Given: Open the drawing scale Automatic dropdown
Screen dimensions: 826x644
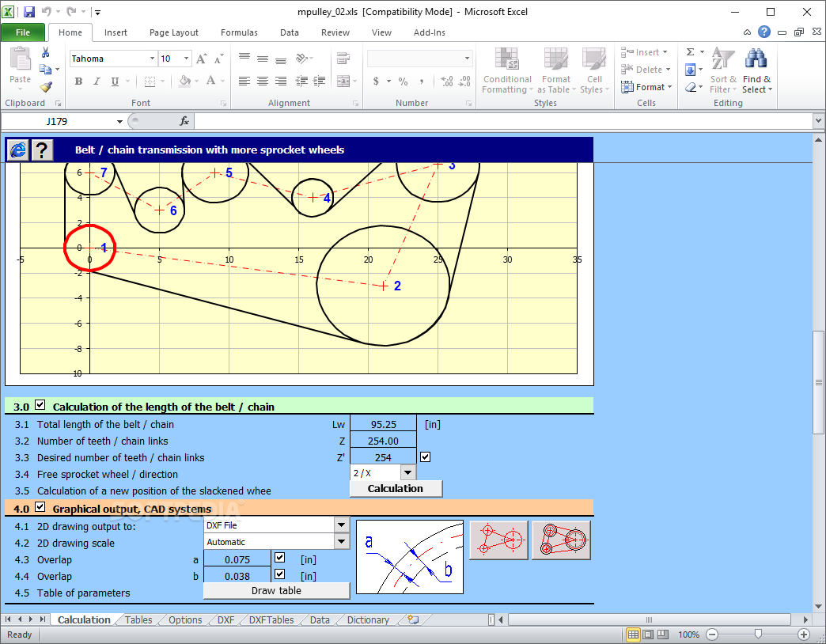Looking at the screenshot, I should click(341, 541).
